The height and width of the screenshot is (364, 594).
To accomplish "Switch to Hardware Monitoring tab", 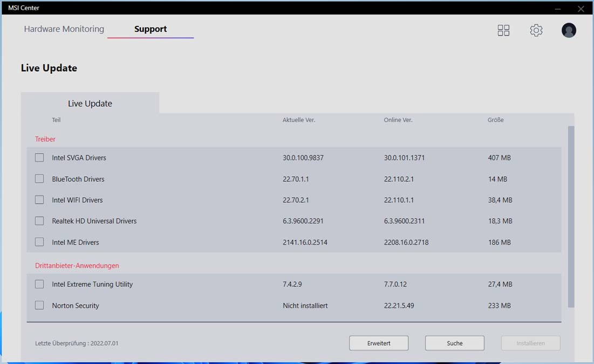I will point(64,29).
